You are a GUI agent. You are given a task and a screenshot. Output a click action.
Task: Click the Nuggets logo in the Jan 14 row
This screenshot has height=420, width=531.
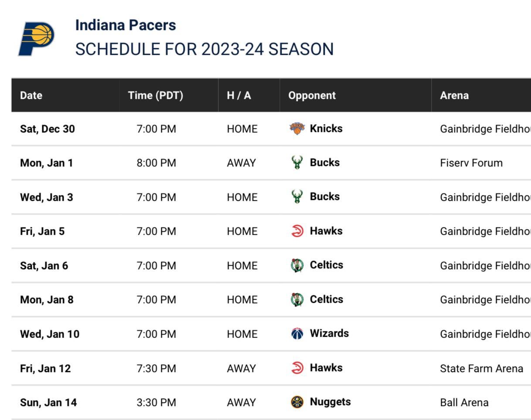[x=297, y=402]
